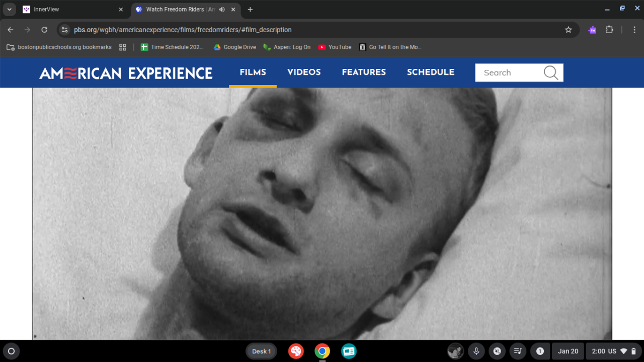Viewport: 644px width, 362px height.
Task: Go to the FILMS section
Action: (253, 72)
